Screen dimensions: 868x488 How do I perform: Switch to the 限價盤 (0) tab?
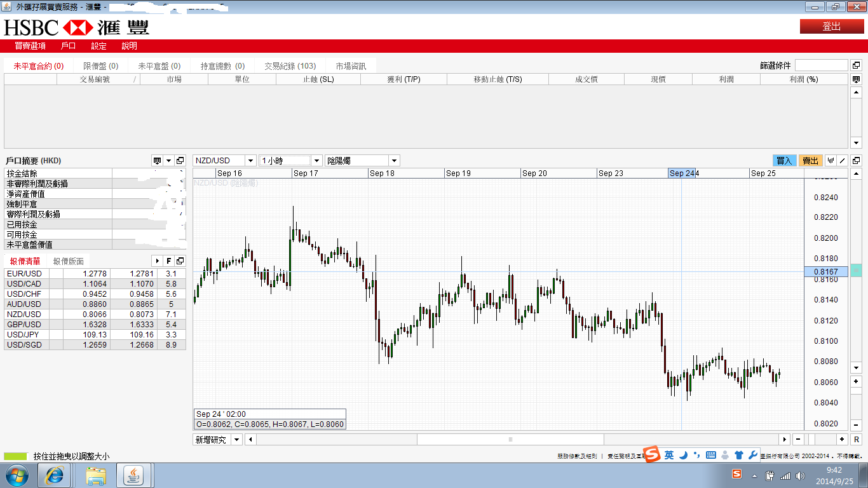coord(101,66)
